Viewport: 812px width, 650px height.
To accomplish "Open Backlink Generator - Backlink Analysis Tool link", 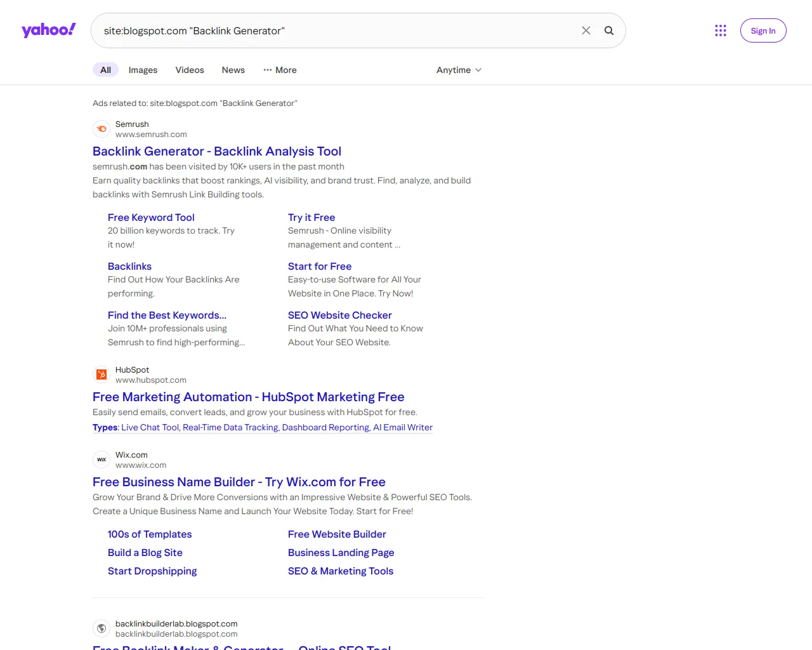I will pyautogui.click(x=217, y=151).
